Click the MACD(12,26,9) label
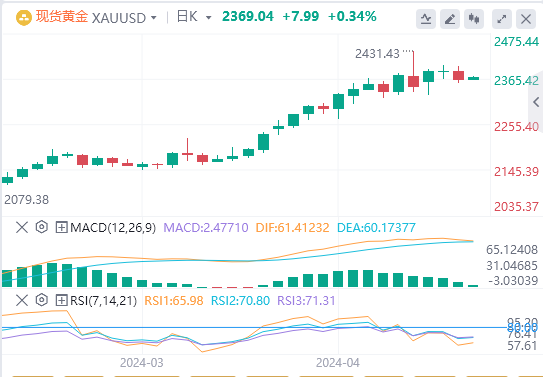Viewport: 543px width, 377px height. tap(113, 228)
